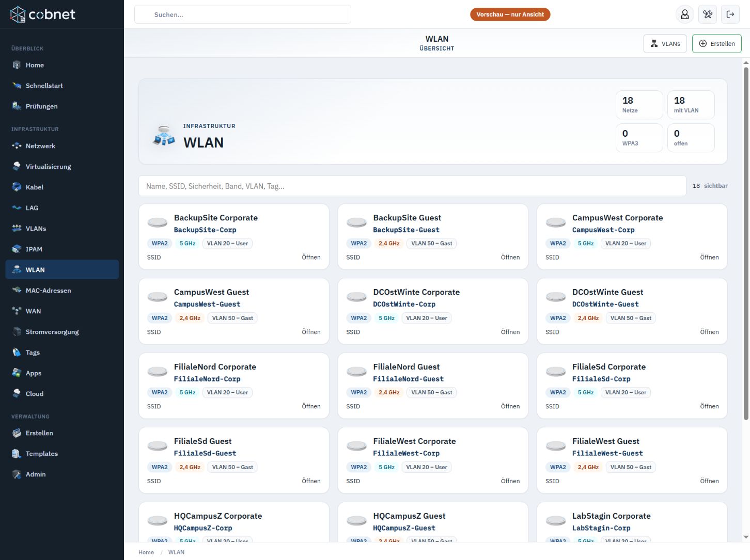Click the logout icon
Viewport: 750px width, 560px height.
tap(730, 14)
